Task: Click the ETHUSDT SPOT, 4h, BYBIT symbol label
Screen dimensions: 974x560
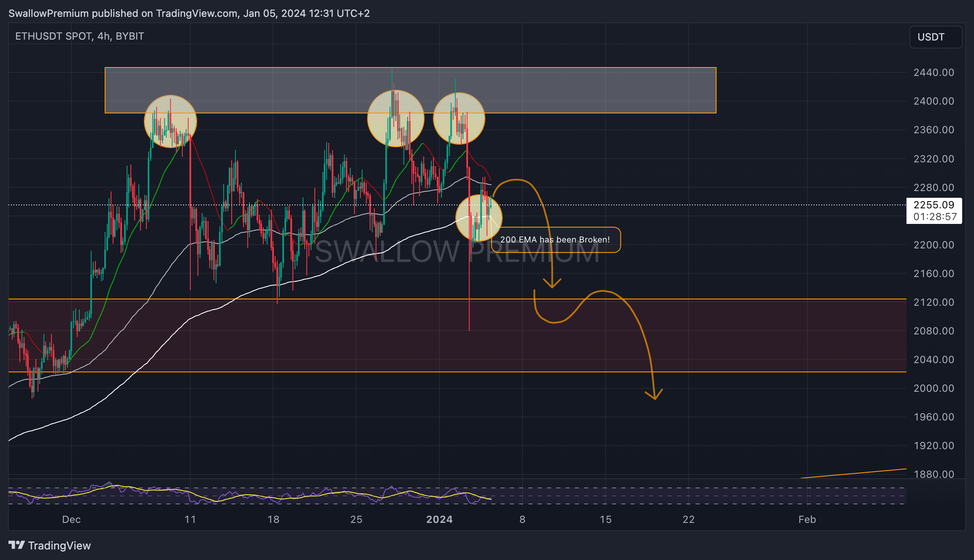Action: (80, 36)
